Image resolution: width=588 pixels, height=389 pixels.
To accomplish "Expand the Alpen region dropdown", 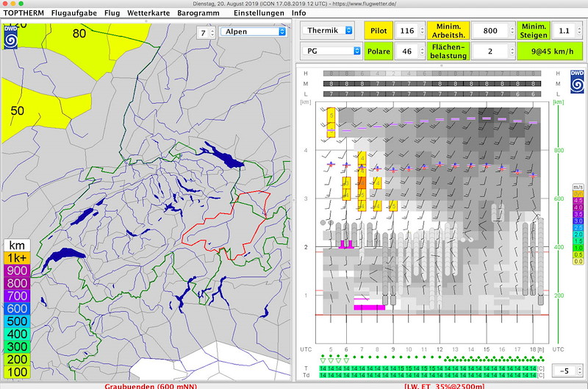I will [x=253, y=32].
